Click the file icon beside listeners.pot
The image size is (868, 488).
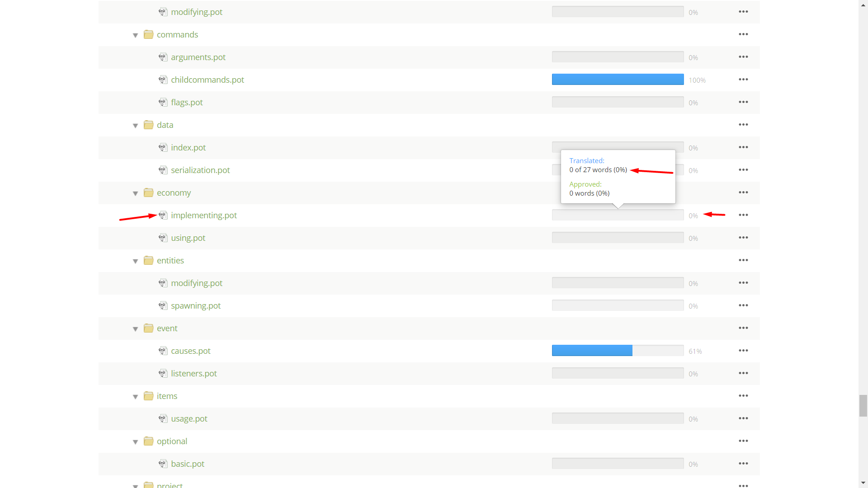[x=163, y=373]
